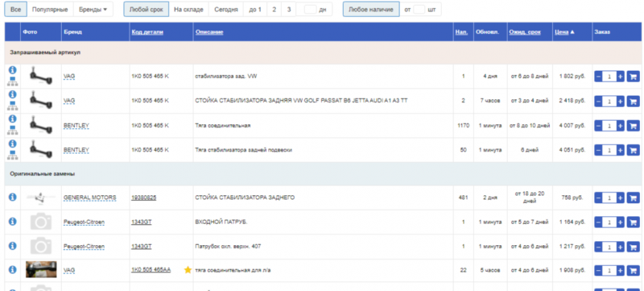The height and width of the screenshot is (291, 644).
Task: Decrease quantity for the 1 802 руб. row
Action: point(598,77)
